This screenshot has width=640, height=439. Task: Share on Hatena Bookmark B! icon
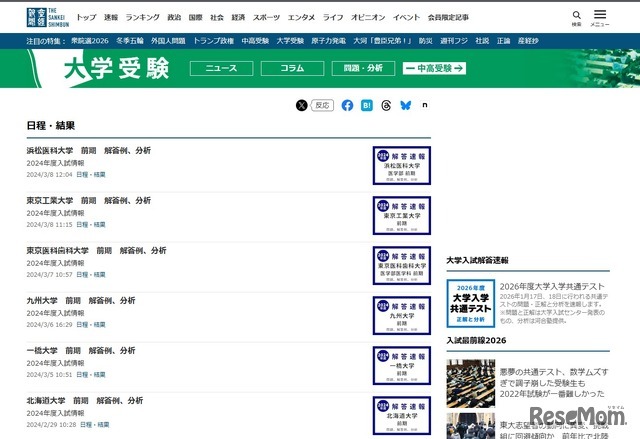pos(367,105)
